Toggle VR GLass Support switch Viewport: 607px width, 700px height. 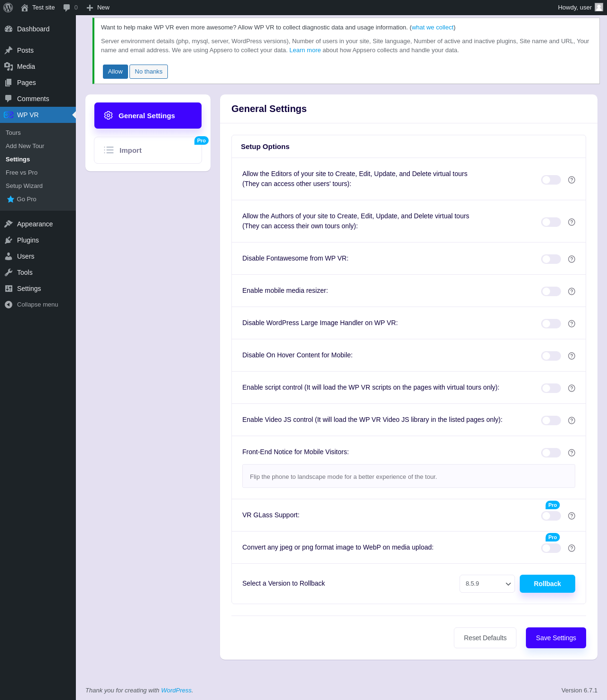(x=551, y=516)
